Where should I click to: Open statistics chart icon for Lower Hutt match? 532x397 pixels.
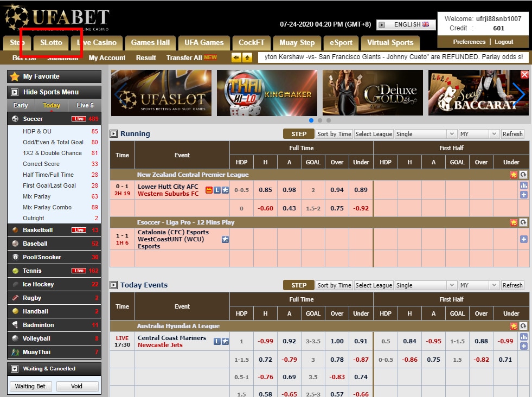[x=523, y=185]
